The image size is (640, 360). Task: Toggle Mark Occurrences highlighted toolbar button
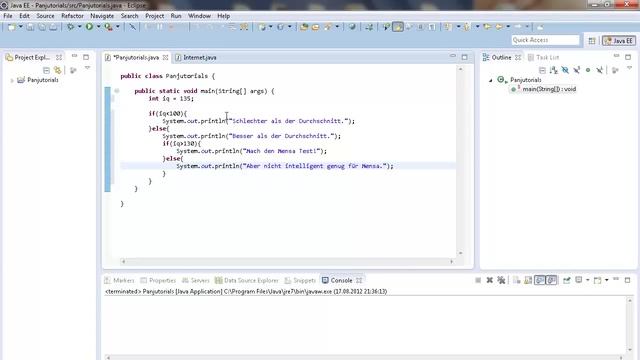(398, 27)
